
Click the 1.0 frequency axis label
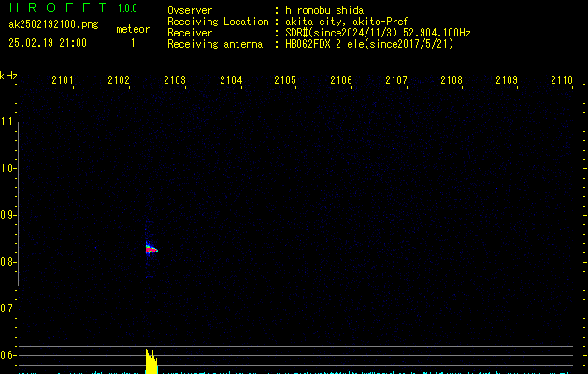pyautogui.click(x=8, y=168)
